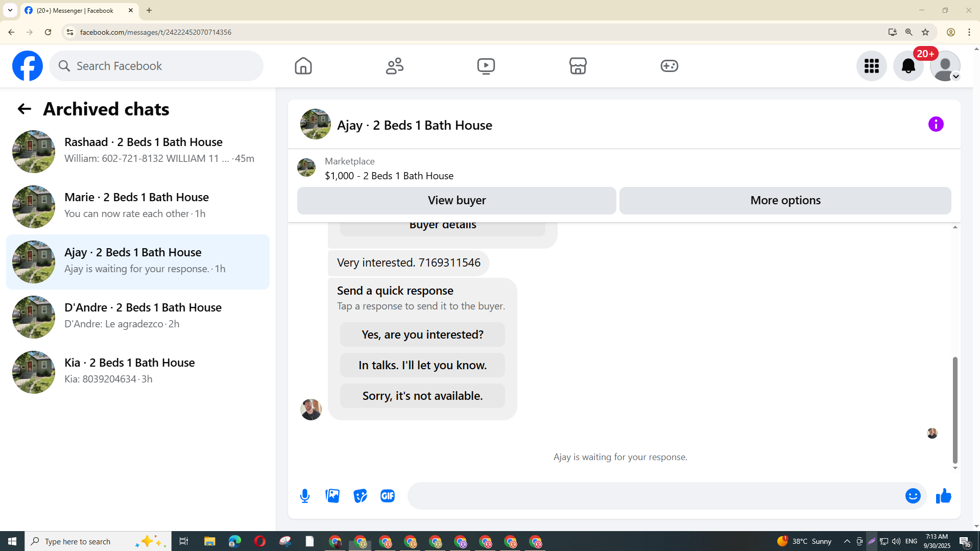Screen dimensions: 980x551
Task: Go back to the previous page in browser
Action: 11,32
